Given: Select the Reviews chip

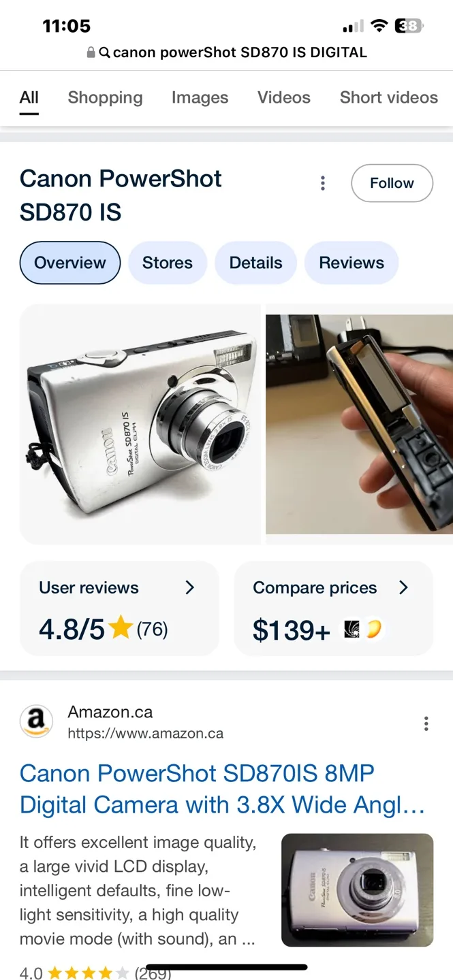Looking at the screenshot, I should pyautogui.click(x=352, y=263).
